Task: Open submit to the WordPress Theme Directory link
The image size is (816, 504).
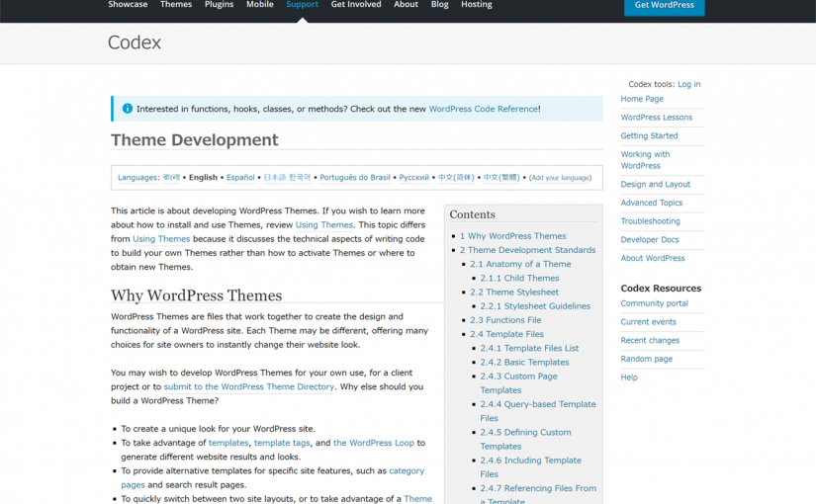Action: [x=248, y=386]
